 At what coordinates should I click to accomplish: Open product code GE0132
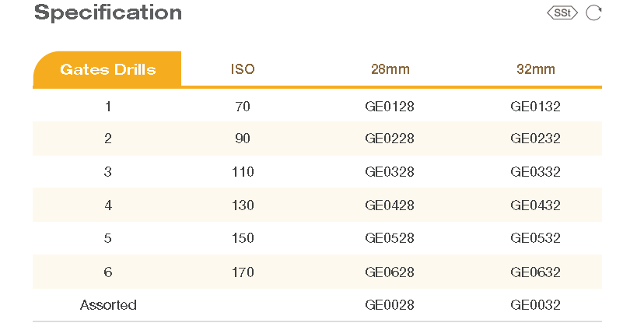point(535,106)
